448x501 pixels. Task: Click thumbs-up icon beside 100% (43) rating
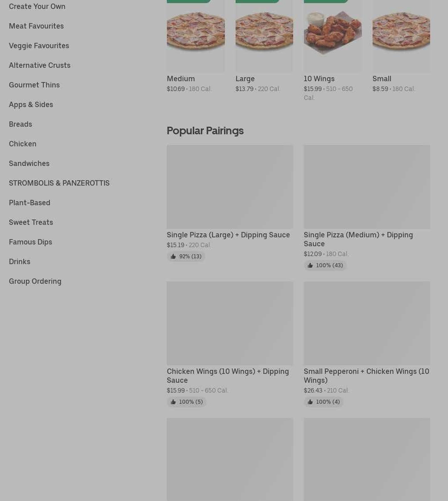pos(310,265)
